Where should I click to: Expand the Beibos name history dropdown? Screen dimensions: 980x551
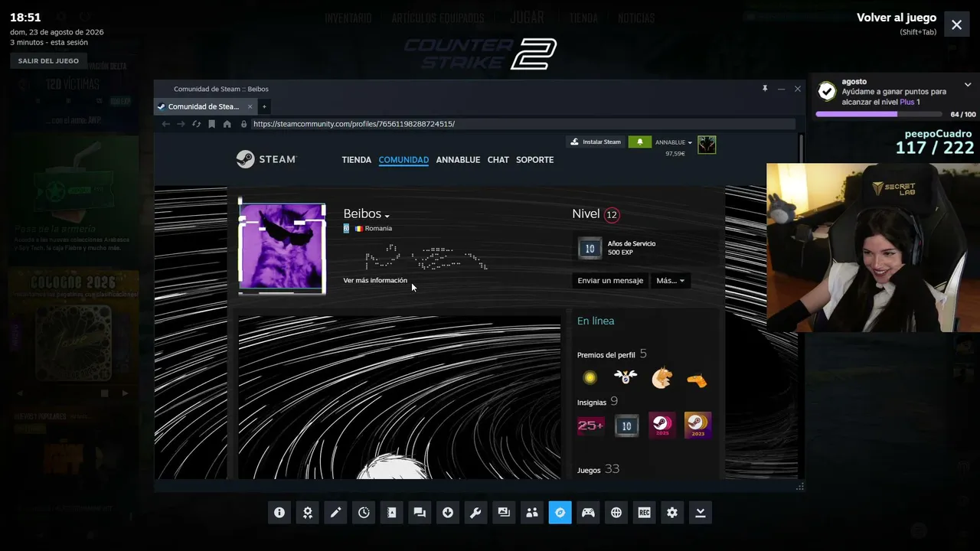coord(387,217)
